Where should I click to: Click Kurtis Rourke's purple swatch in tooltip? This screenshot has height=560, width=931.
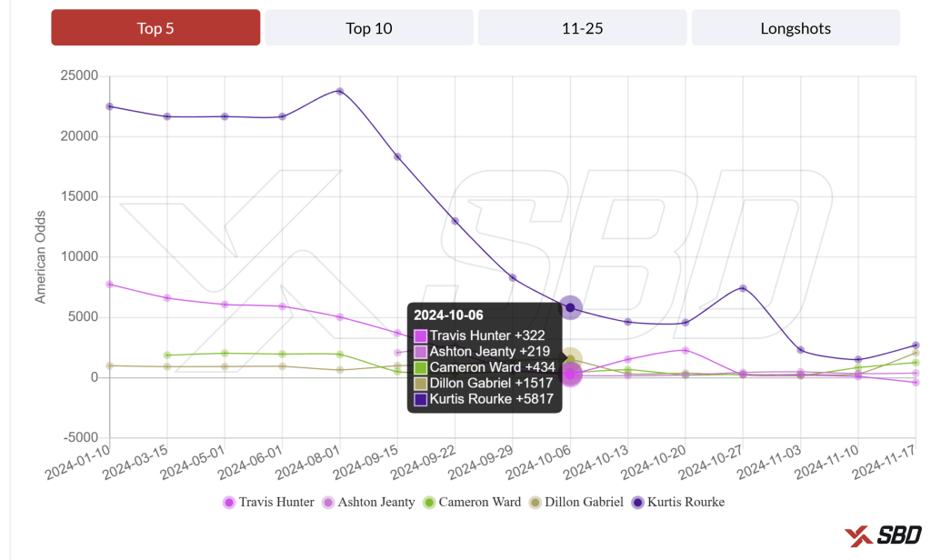[x=421, y=399]
